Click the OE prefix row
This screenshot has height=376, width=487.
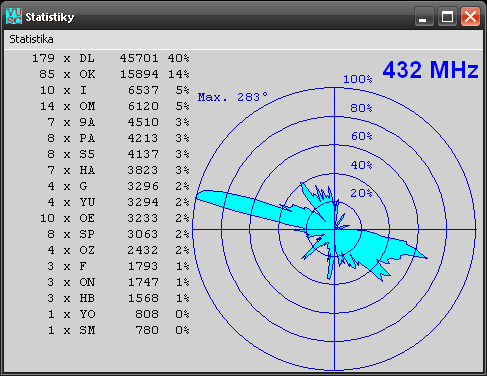tap(115, 218)
